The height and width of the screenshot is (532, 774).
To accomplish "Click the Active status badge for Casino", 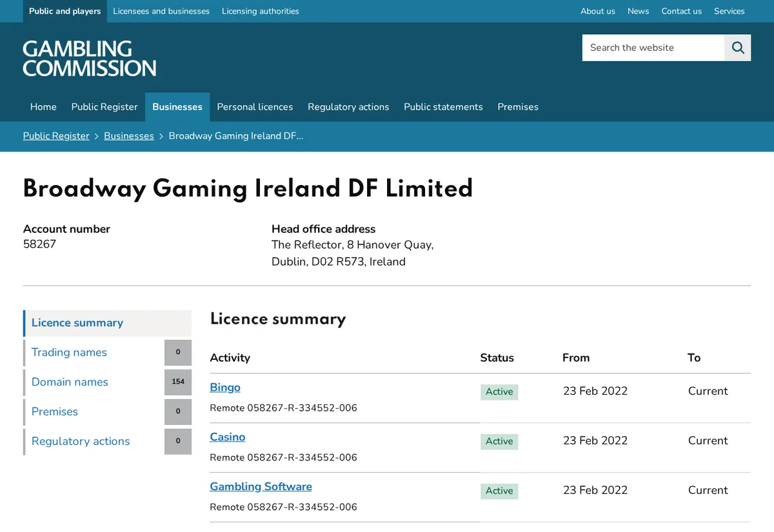I will click(499, 442).
